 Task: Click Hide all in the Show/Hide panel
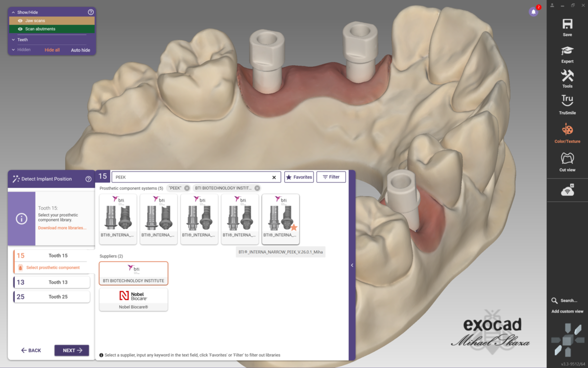pos(52,50)
